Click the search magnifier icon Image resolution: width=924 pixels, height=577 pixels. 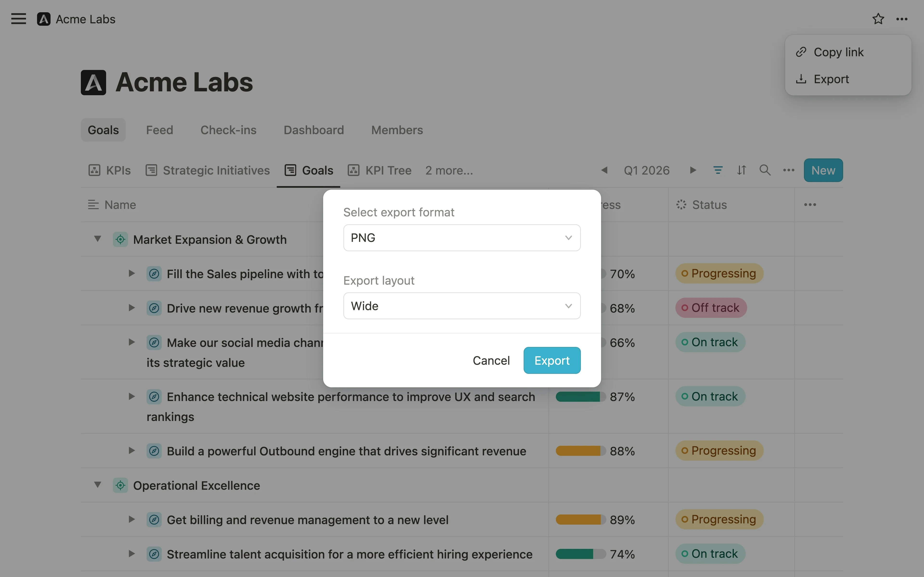[765, 170]
